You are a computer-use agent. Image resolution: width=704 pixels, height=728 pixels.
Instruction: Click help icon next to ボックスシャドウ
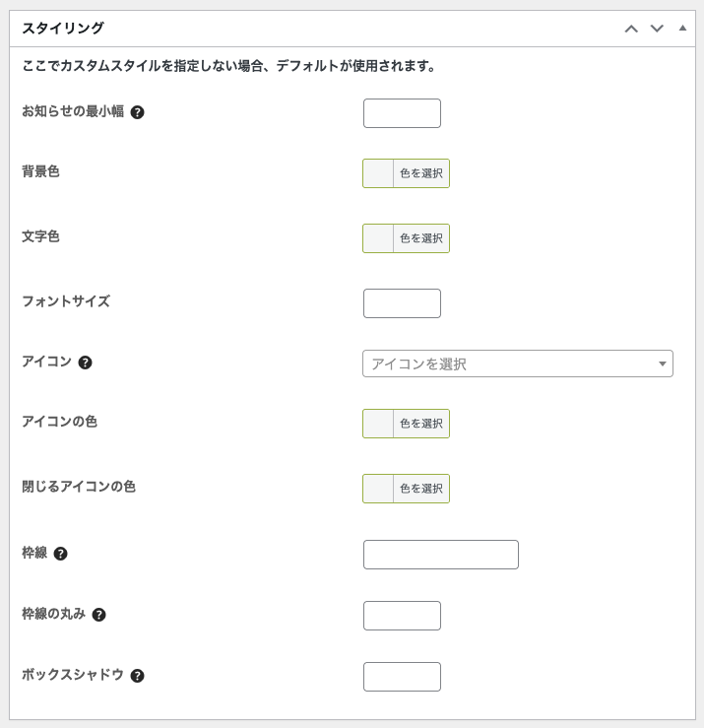click(138, 676)
